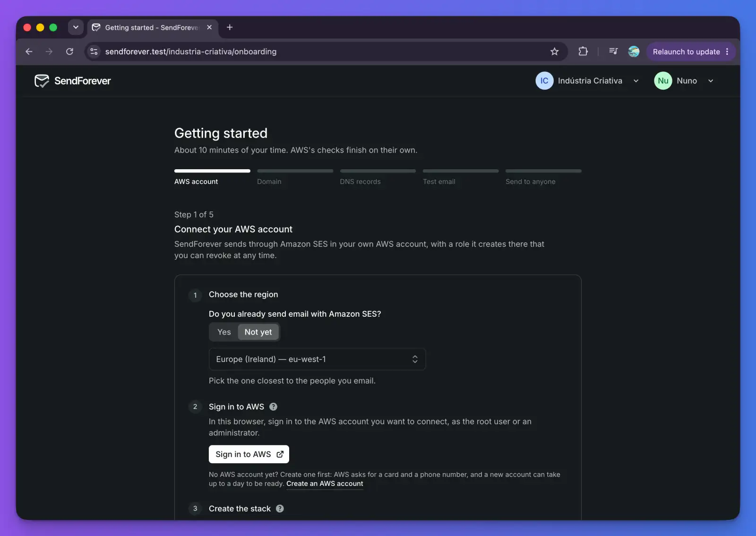The width and height of the screenshot is (756, 536).
Task: Click the Chrome profile avatar
Action: coord(634,52)
